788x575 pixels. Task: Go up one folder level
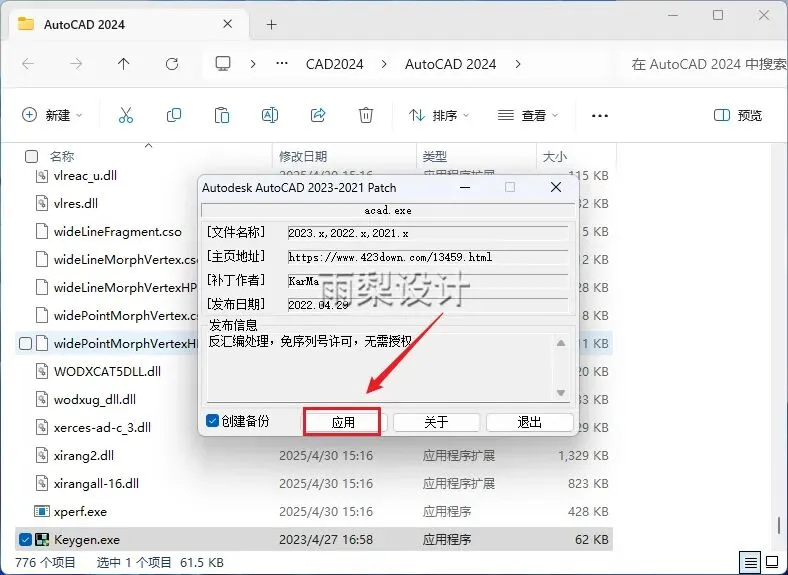tap(124, 64)
